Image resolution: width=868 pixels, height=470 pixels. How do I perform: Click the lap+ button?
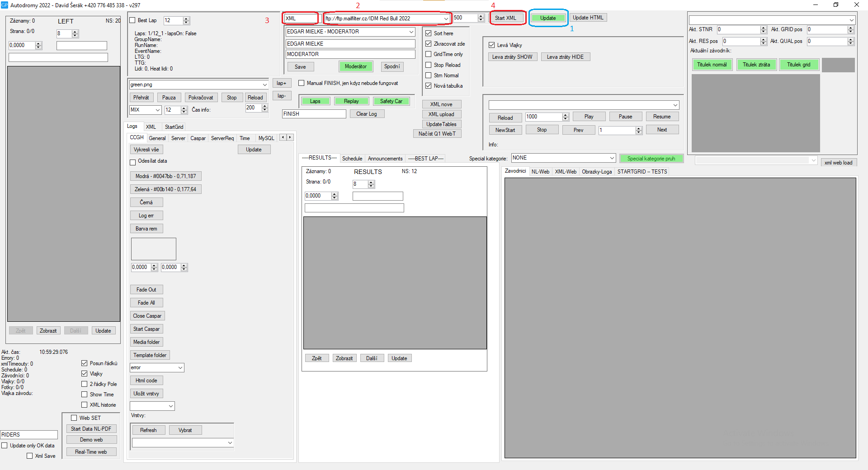[x=282, y=83]
